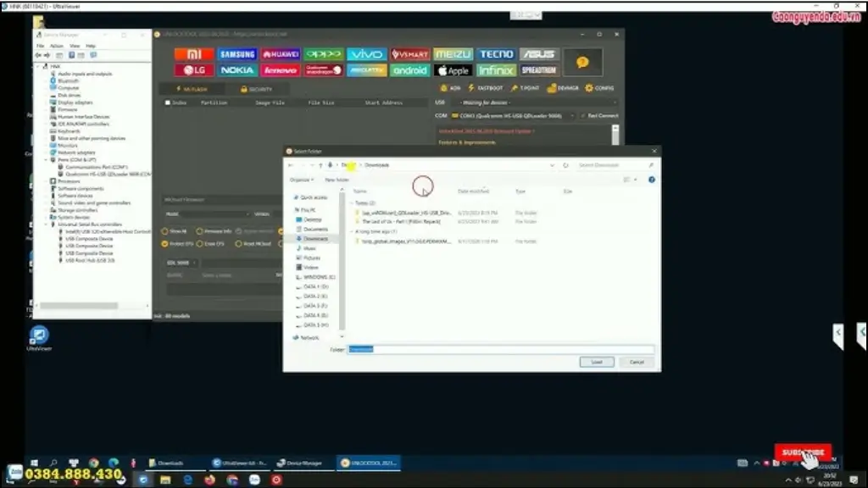The height and width of the screenshot is (488, 868).
Task: Click New folder in the dialog toolbar
Action: 337,180
